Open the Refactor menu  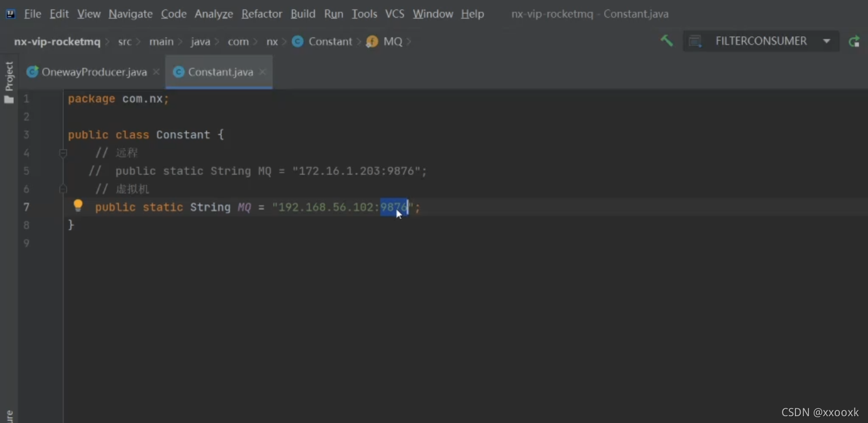point(261,14)
